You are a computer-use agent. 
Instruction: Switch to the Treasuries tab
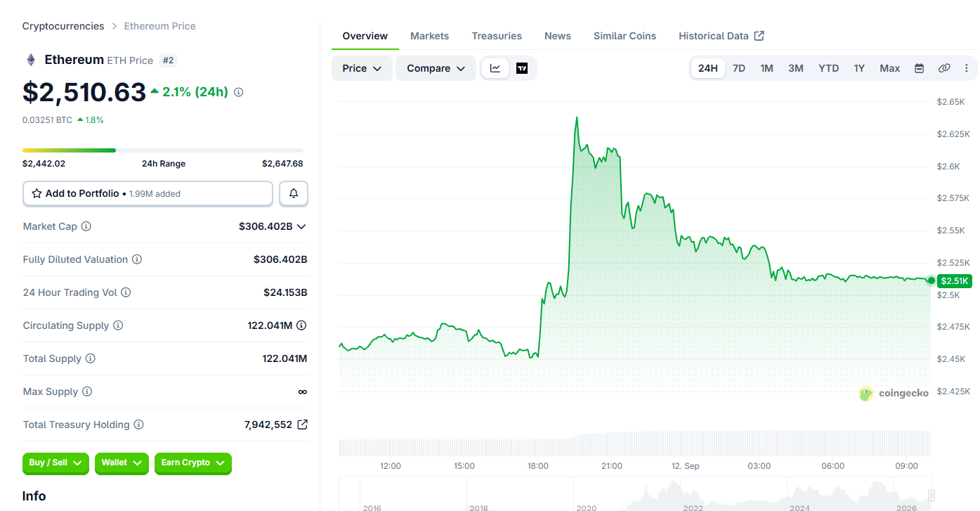497,36
